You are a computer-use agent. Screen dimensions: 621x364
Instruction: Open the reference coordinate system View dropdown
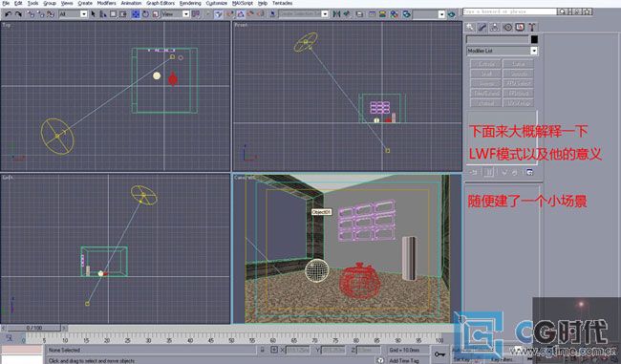coord(185,14)
